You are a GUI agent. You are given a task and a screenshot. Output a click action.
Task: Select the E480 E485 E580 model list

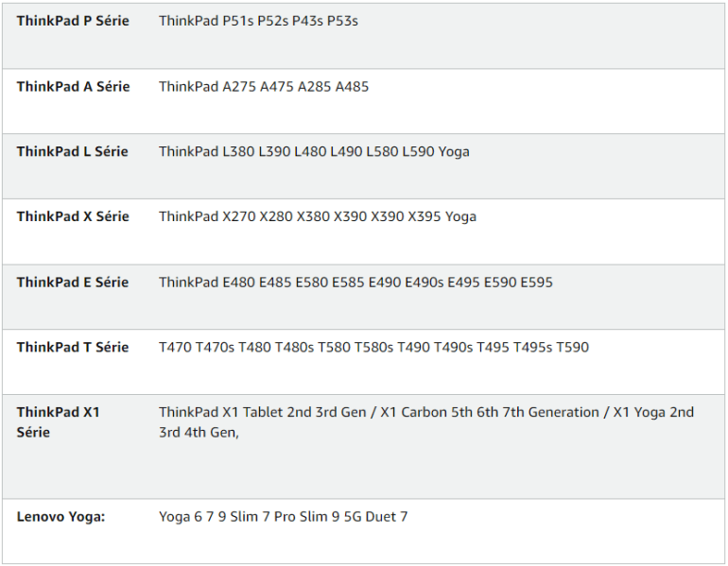[355, 283]
